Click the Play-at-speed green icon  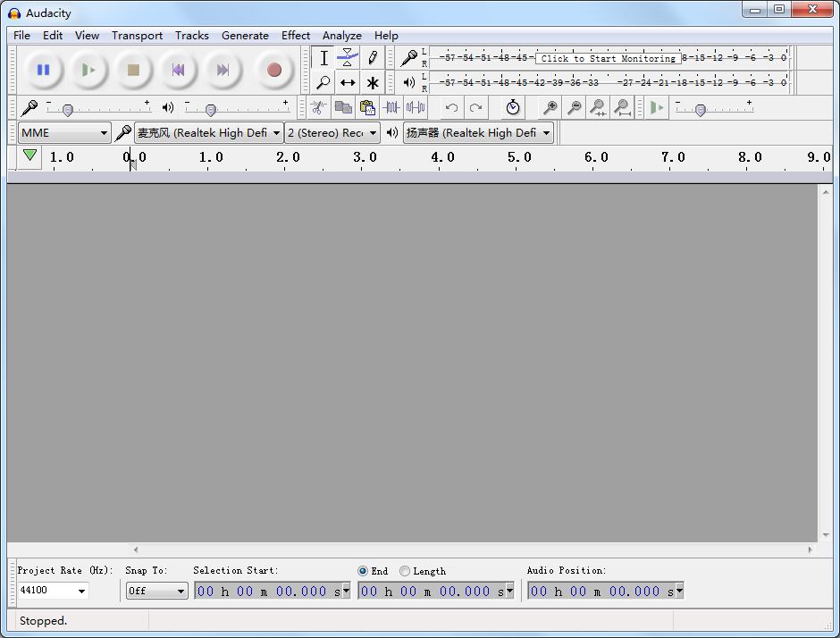tap(656, 107)
